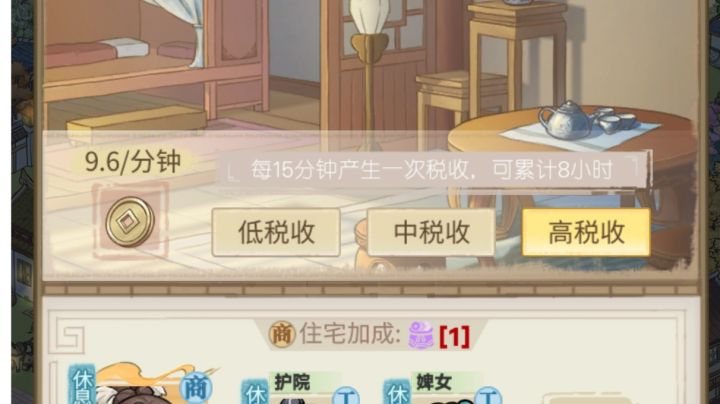Tap the 住宅加成 housing bonus title

349,333
